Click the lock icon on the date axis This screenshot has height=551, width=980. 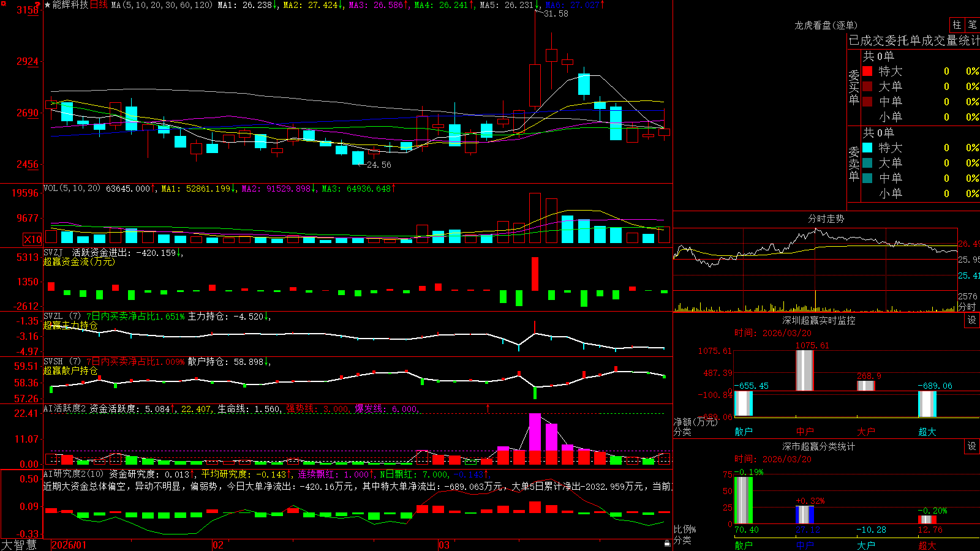click(x=667, y=544)
